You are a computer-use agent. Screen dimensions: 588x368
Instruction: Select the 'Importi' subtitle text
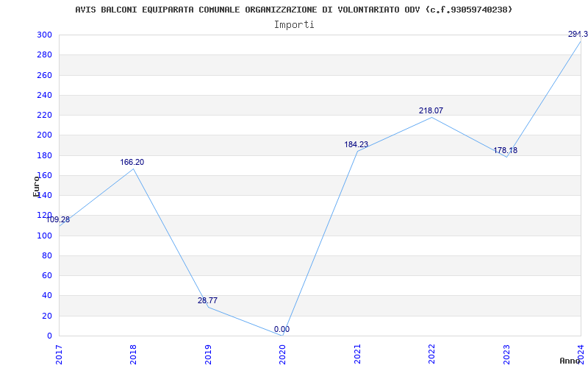(294, 25)
